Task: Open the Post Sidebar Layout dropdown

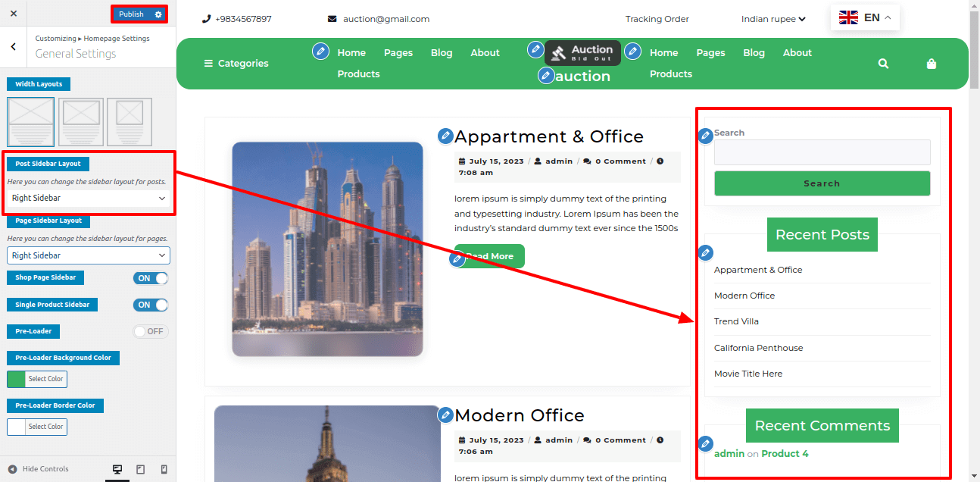Action: pos(89,198)
